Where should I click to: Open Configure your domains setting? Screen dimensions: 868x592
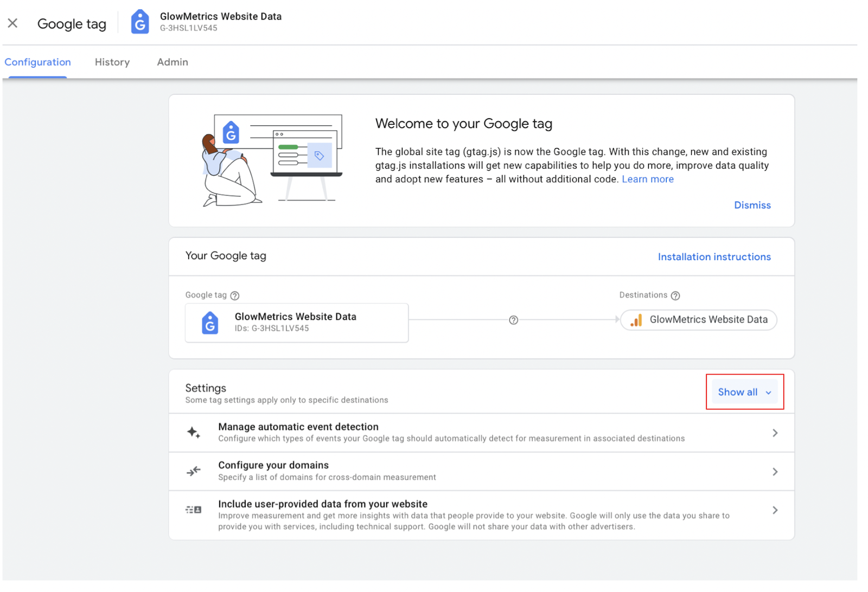(x=482, y=472)
